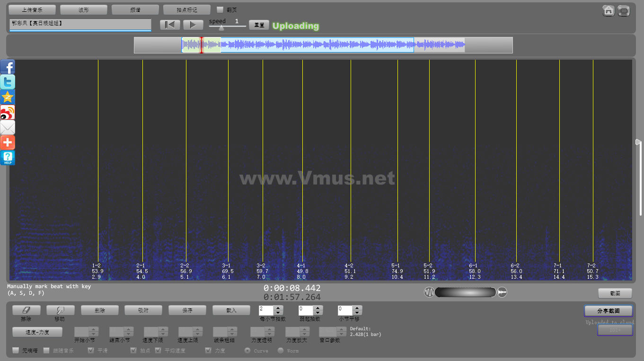Image resolution: width=644 pixels, height=361 pixels.
Task: Open the blue HELP question icon
Action: pyautogui.click(x=8, y=158)
